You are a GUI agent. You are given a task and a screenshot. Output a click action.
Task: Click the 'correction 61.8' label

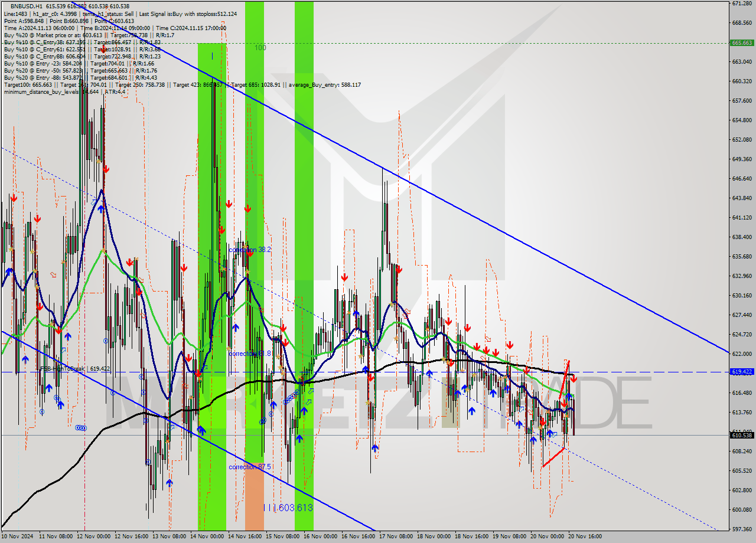click(250, 354)
